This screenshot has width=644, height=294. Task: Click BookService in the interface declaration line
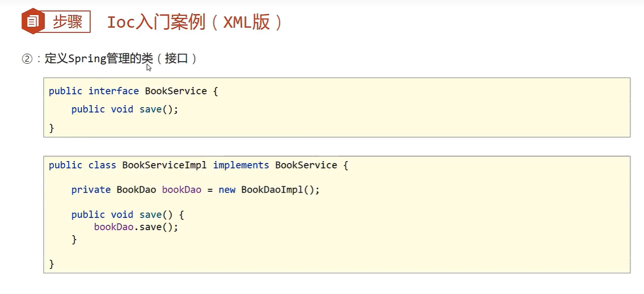(176, 91)
